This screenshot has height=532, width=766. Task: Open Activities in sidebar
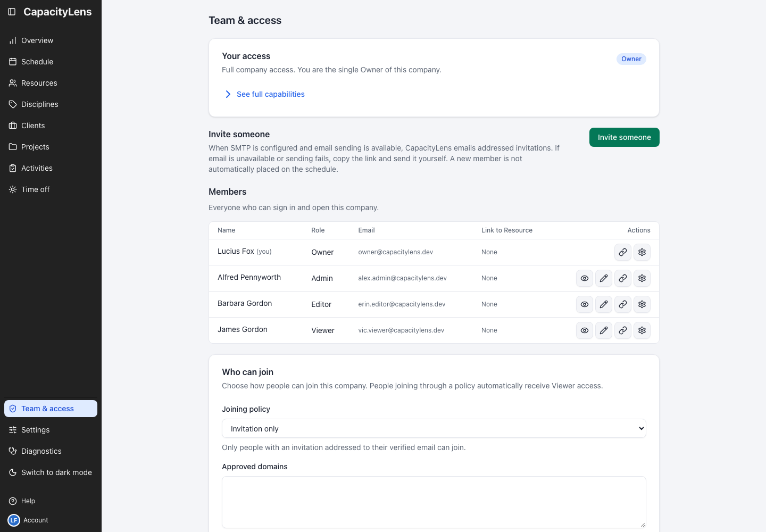[x=51, y=168]
